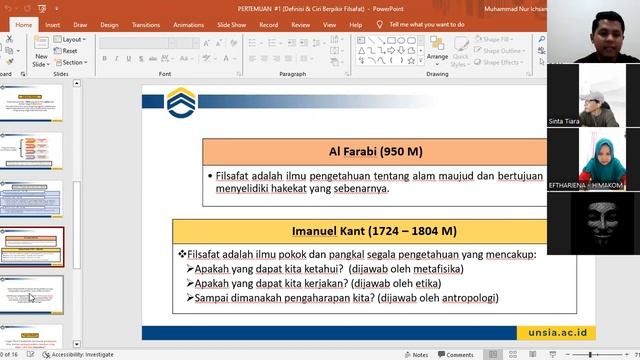The height and width of the screenshot is (360, 640).
Task: Switch to the Draw tab
Action: click(80, 25)
